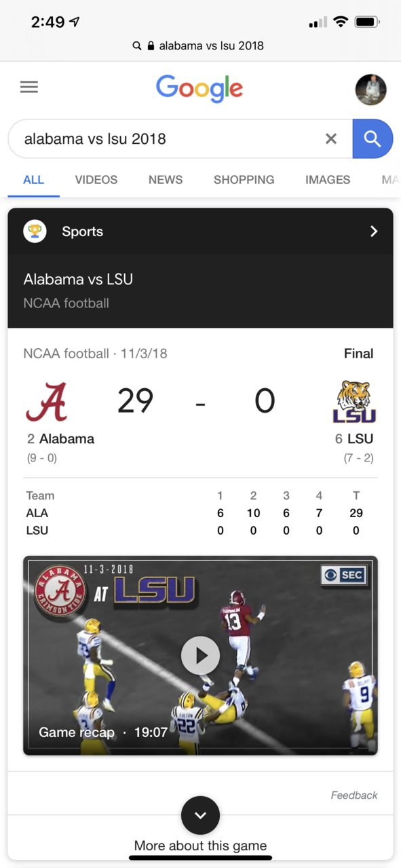Open Sports section via right chevron
This screenshot has height=868, width=401.
[373, 231]
